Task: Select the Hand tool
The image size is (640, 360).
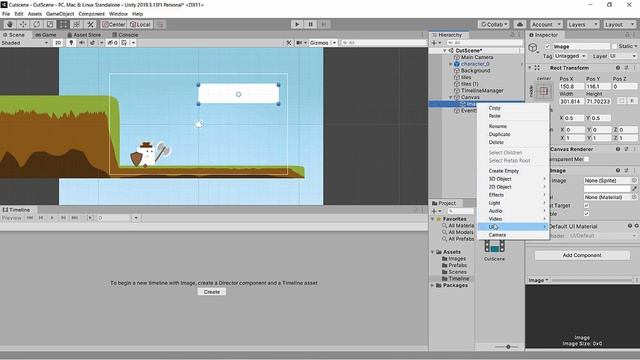Action: click(x=10, y=24)
